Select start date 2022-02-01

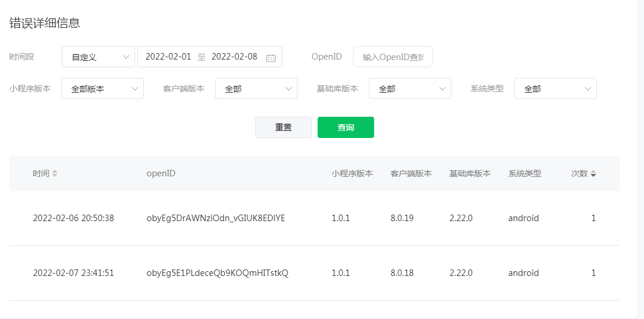(169, 57)
